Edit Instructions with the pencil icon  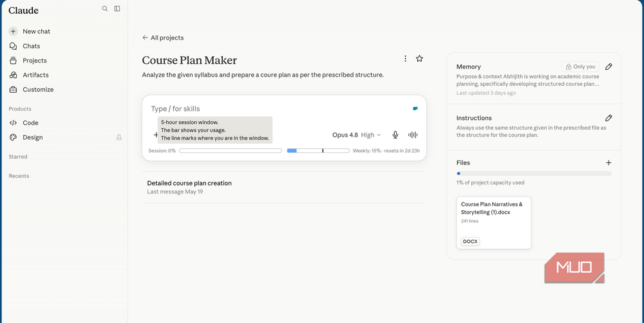(x=609, y=118)
